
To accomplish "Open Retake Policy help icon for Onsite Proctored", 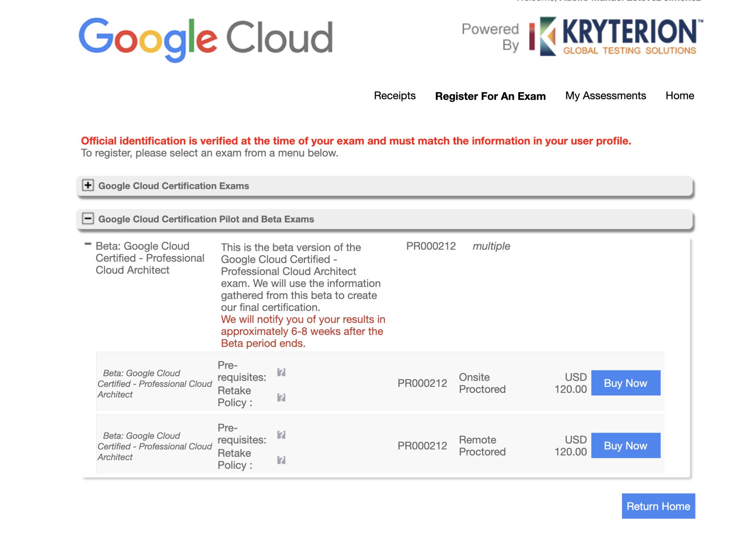I will [x=281, y=397].
